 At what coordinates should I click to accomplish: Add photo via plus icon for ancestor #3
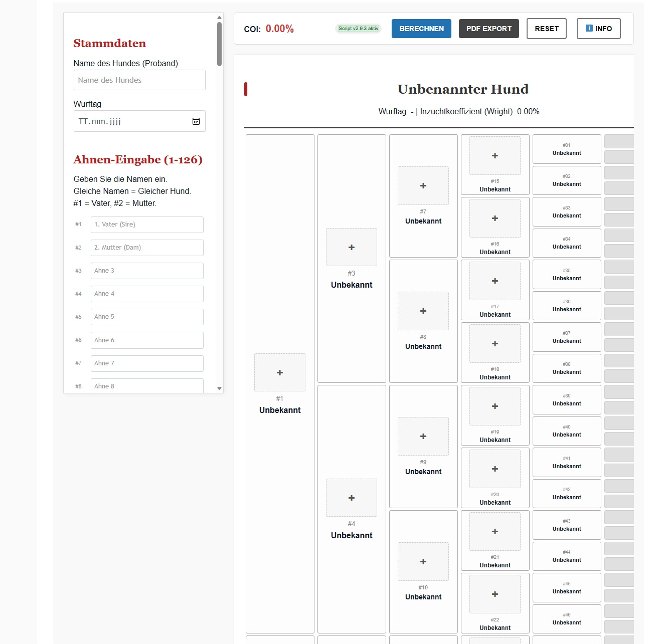[x=352, y=247]
